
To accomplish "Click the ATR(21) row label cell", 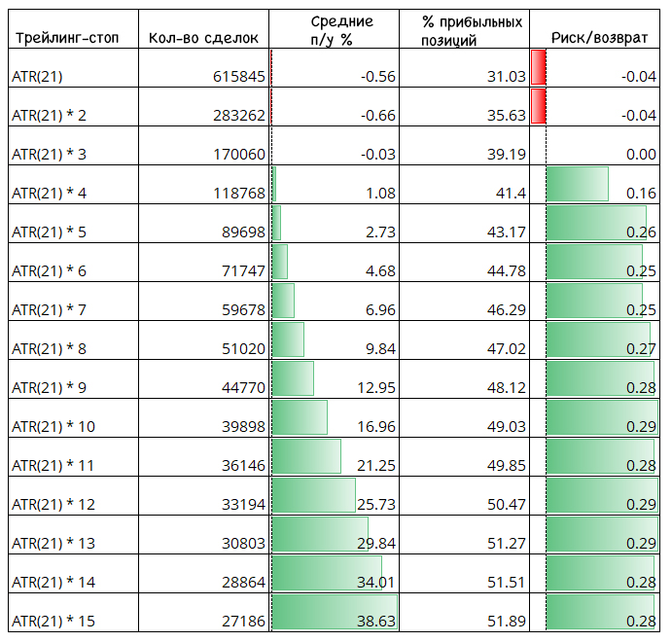I will coord(73,68).
